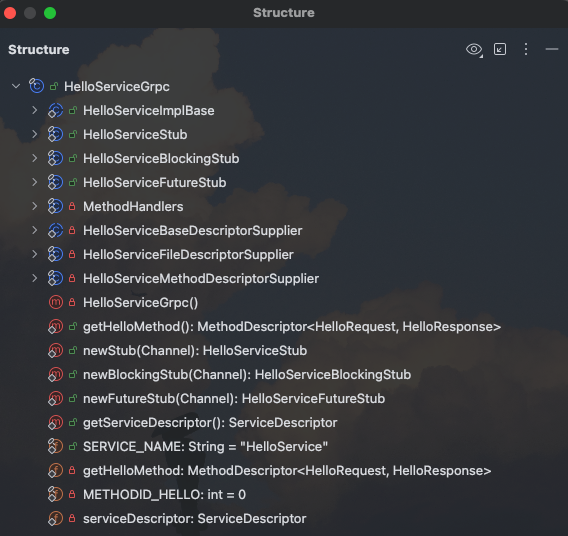
Task: Select HelloServiceFileDescriptorSupplier class item
Action: pyautogui.click(x=188, y=255)
